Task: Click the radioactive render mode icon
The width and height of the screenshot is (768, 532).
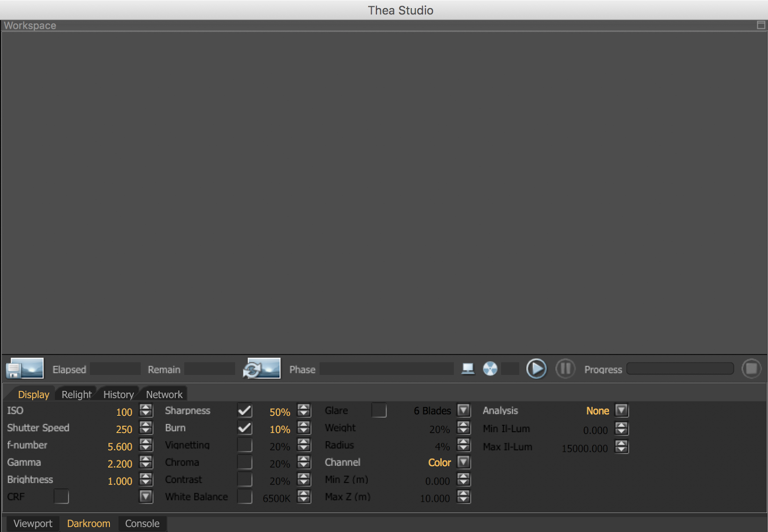Action: [x=490, y=368]
